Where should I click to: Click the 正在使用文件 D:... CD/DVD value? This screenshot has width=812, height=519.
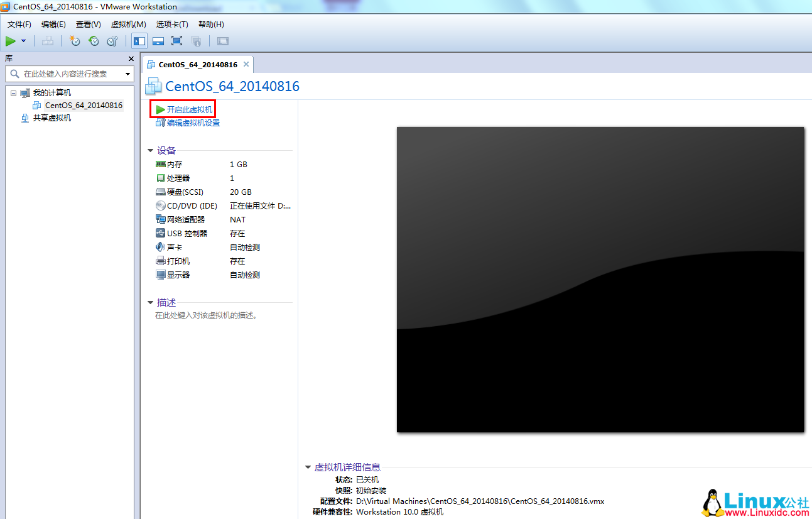click(260, 205)
